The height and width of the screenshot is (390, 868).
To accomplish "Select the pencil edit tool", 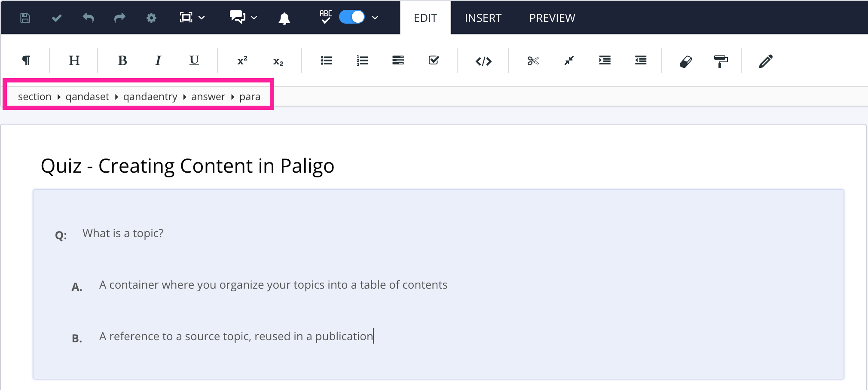I will [x=766, y=61].
